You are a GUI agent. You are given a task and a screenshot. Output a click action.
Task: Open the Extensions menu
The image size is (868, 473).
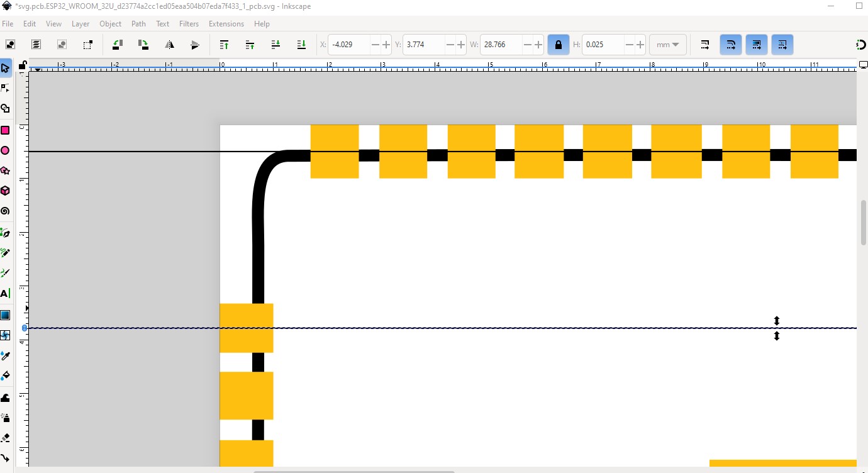[x=226, y=24]
